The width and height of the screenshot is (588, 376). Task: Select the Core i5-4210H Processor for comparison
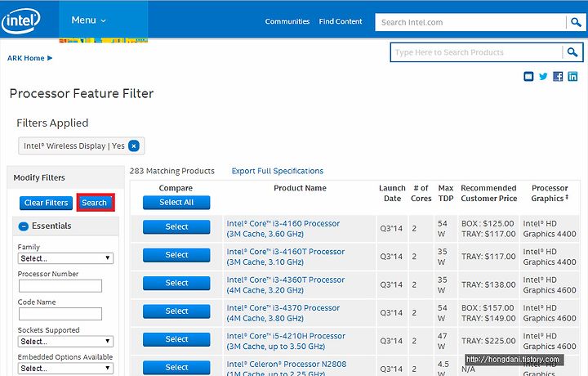(176, 339)
